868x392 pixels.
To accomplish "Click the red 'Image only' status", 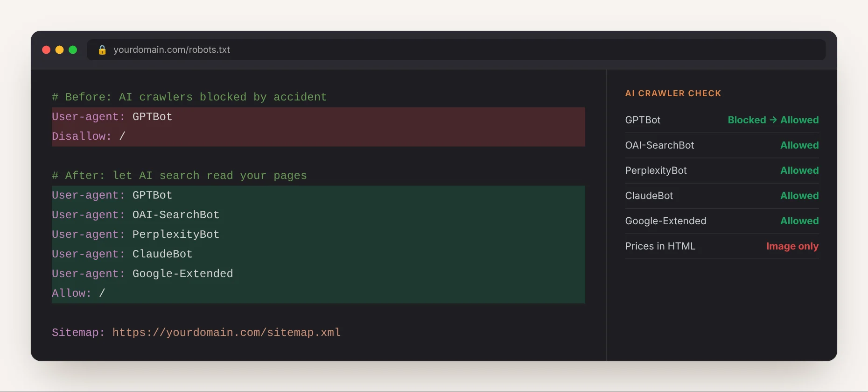I will tap(792, 246).
